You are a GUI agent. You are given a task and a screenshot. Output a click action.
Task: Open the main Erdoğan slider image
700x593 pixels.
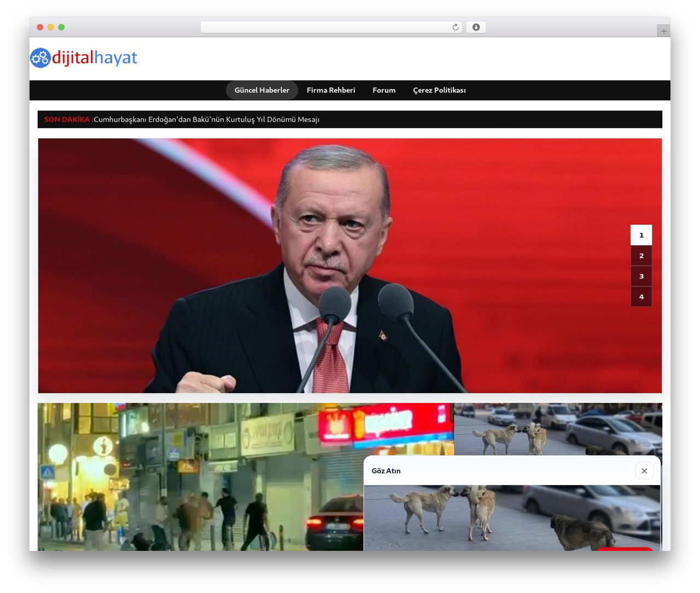350,265
